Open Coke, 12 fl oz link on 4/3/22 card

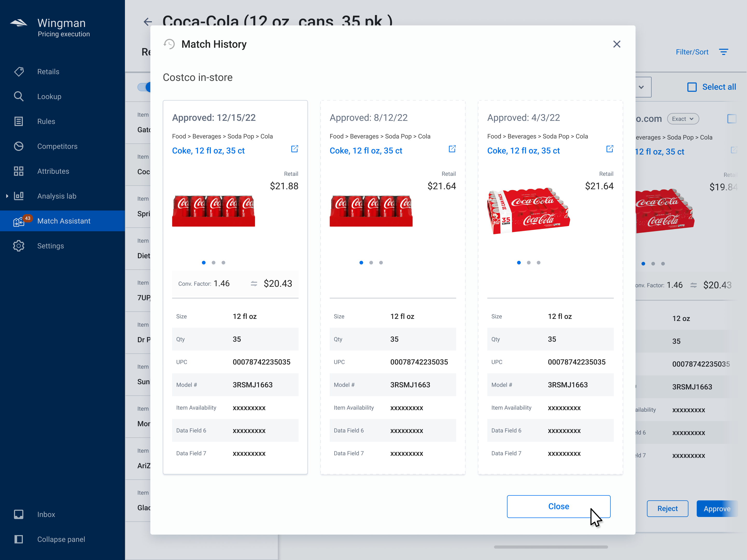pyautogui.click(x=523, y=151)
